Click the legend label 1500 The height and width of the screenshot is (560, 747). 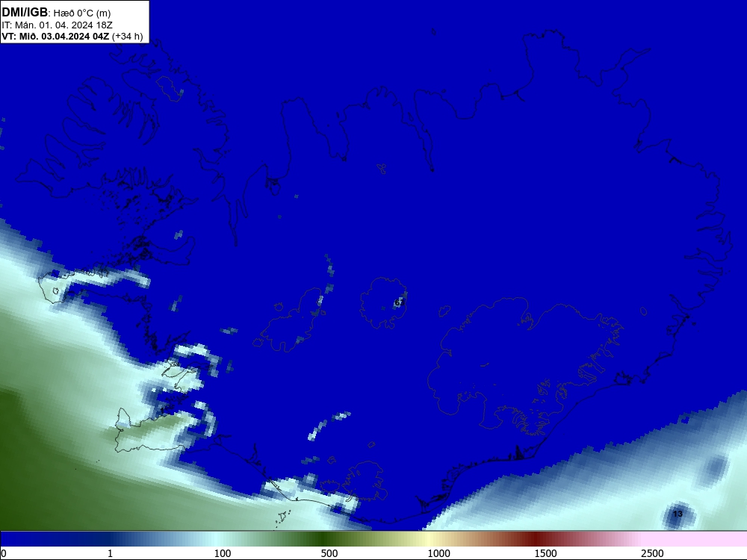pos(545,553)
